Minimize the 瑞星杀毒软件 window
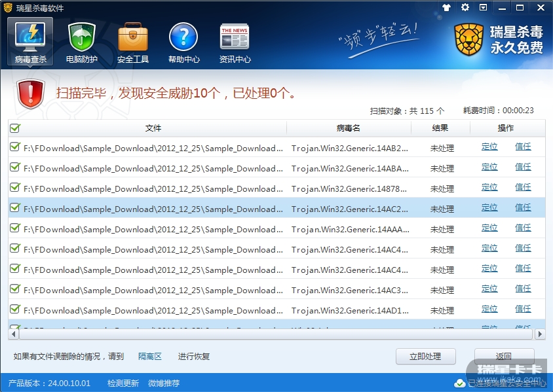This screenshot has height=392, width=553. pyautogui.click(x=502, y=7)
